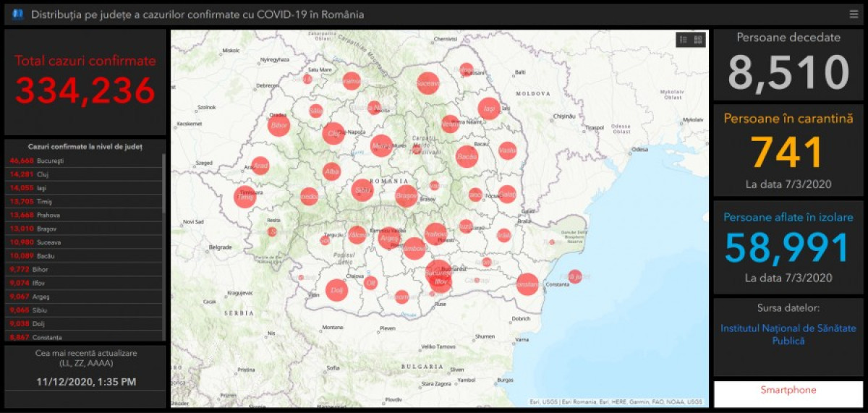
Task: Open the basemap gallery switcher
Action: click(698, 40)
